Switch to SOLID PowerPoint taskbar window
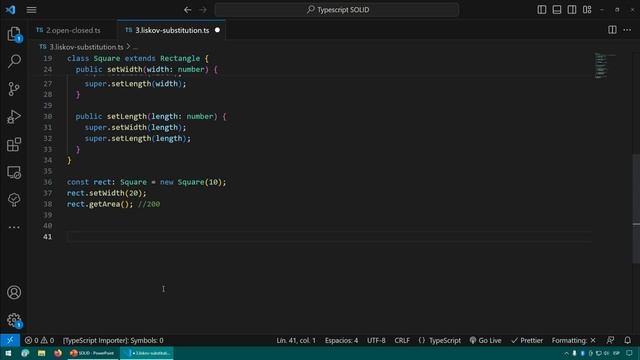Image resolution: width=640 pixels, height=360 pixels. pyautogui.click(x=93, y=353)
